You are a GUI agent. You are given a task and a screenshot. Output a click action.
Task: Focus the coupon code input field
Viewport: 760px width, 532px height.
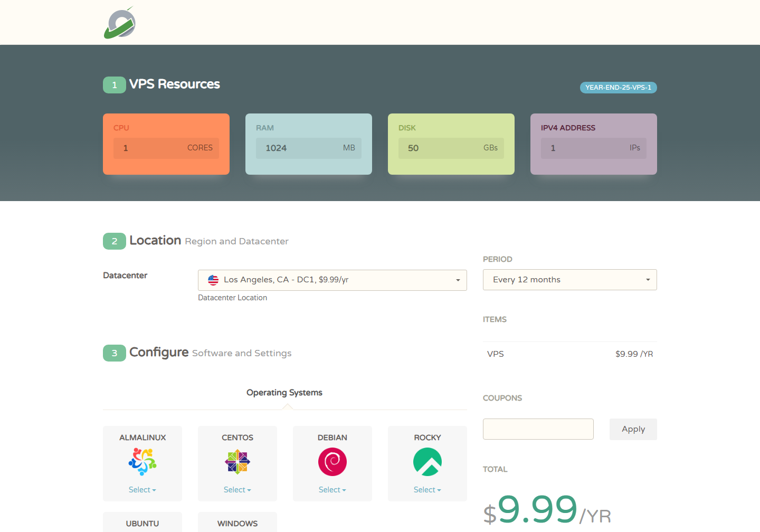[x=538, y=429]
